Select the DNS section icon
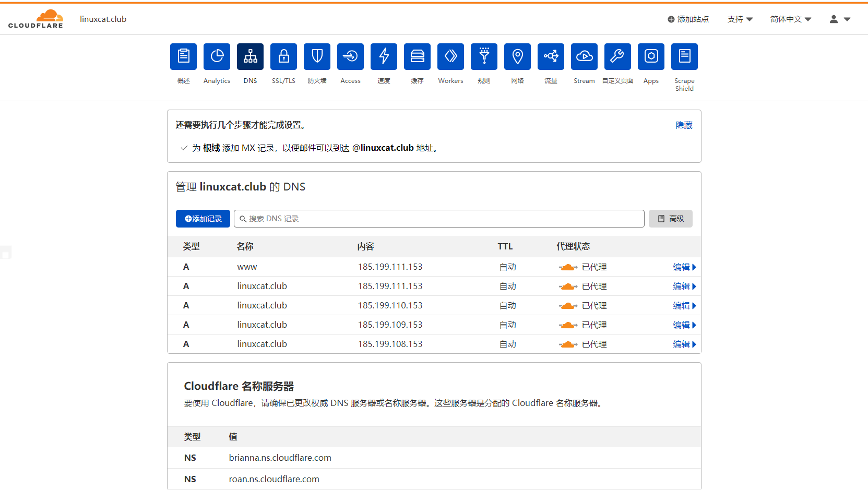This screenshot has width=868, height=490. coord(250,56)
